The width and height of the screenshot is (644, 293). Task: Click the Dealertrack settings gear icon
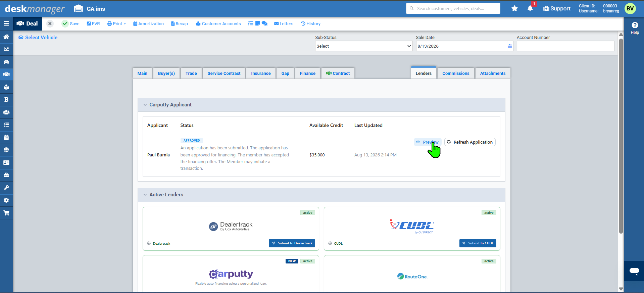tap(149, 243)
